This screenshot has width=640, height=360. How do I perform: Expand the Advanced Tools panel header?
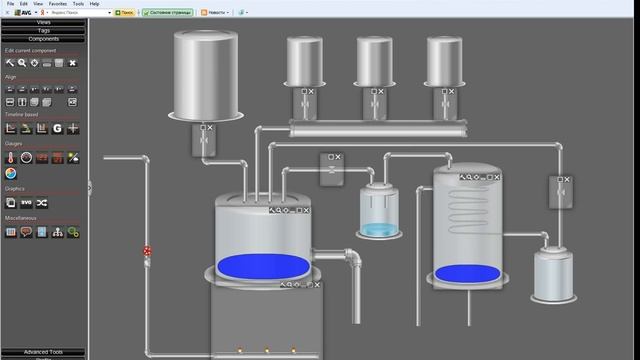point(43,352)
